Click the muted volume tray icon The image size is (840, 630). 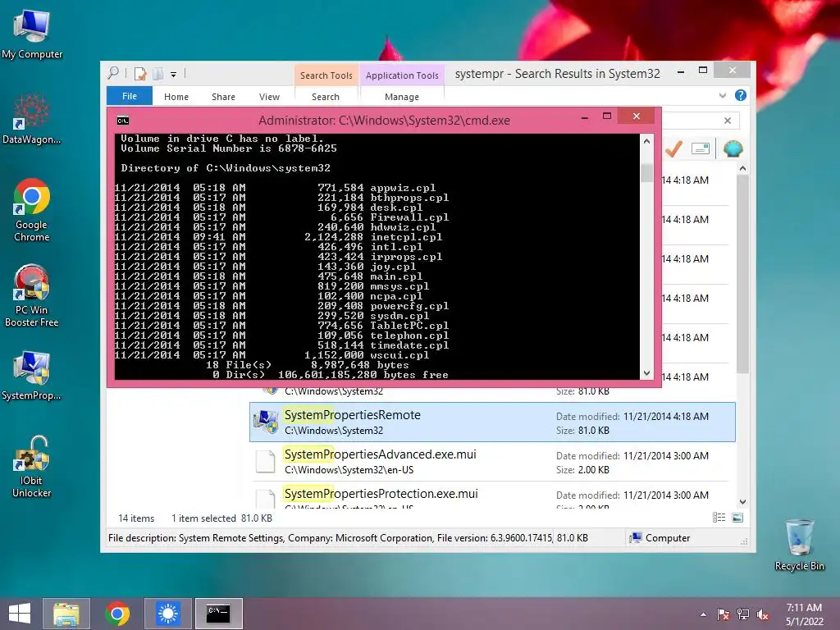[763, 614]
